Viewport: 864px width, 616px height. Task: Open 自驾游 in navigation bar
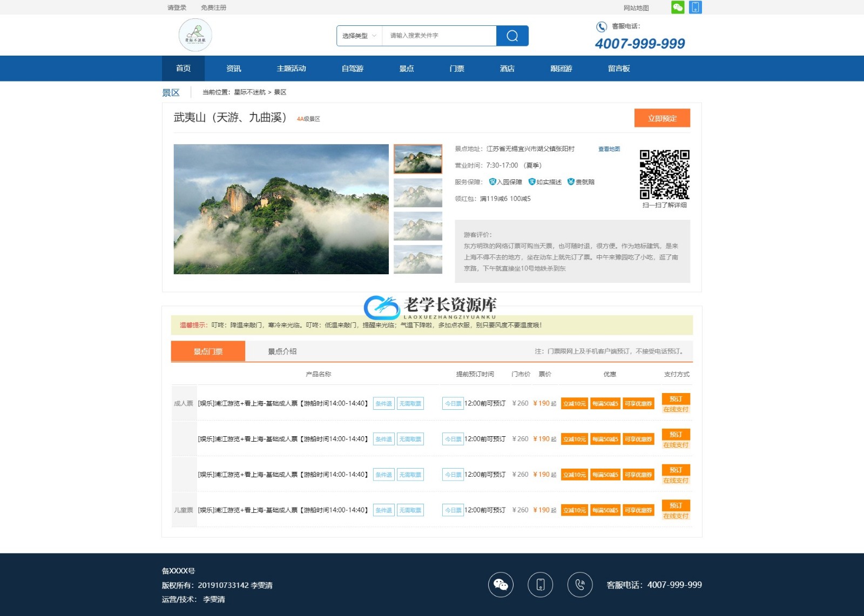tap(353, 69)
